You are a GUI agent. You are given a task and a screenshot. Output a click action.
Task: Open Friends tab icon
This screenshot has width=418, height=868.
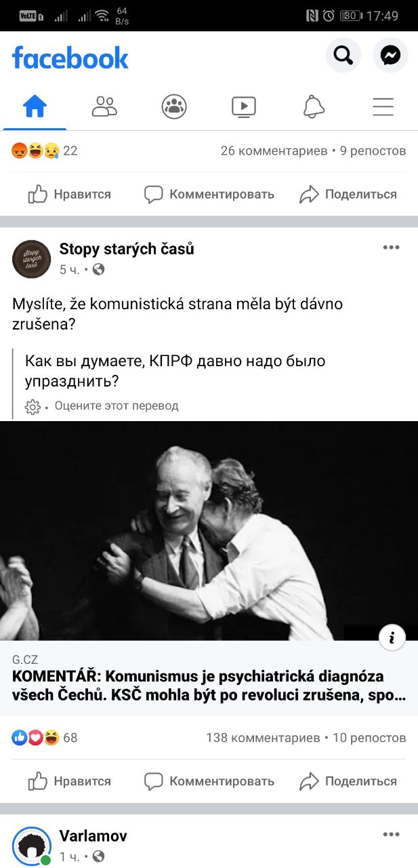(x=104, y=106)
